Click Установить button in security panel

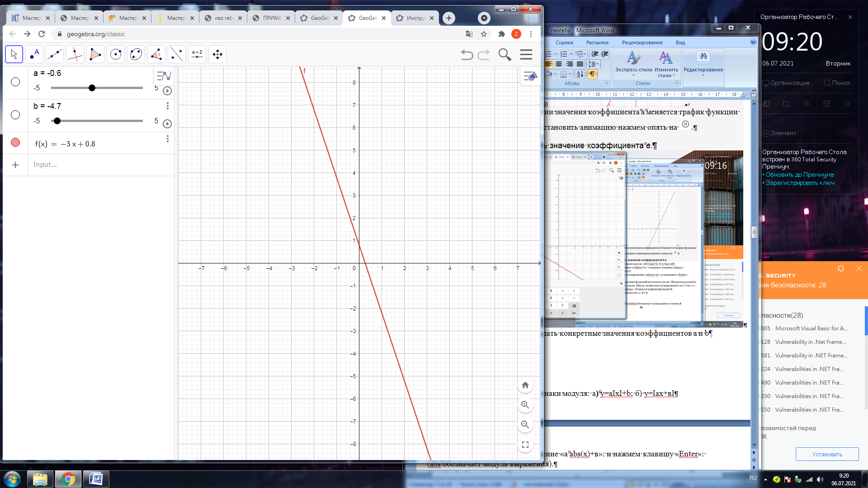[x=827, y=454]
